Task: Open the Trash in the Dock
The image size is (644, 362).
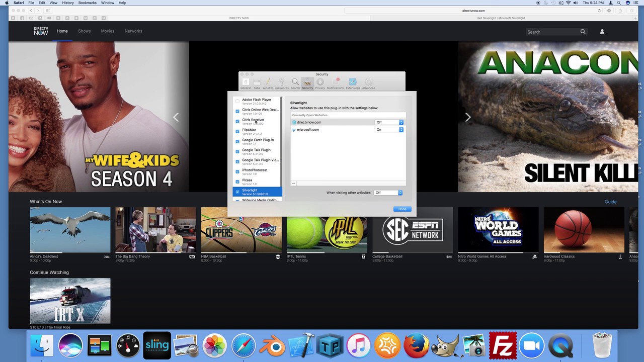Action: (602, 346)
